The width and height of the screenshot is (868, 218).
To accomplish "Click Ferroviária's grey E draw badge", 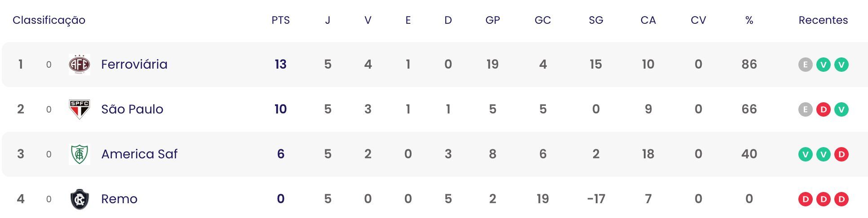I will 805,65.
